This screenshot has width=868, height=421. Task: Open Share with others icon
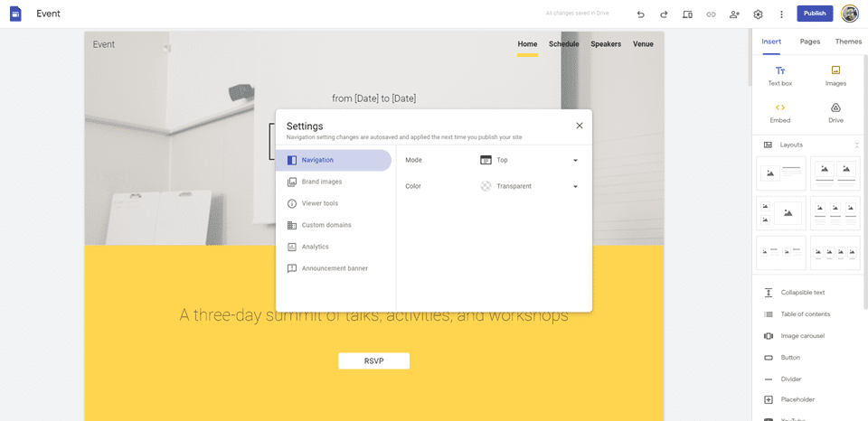734,14
